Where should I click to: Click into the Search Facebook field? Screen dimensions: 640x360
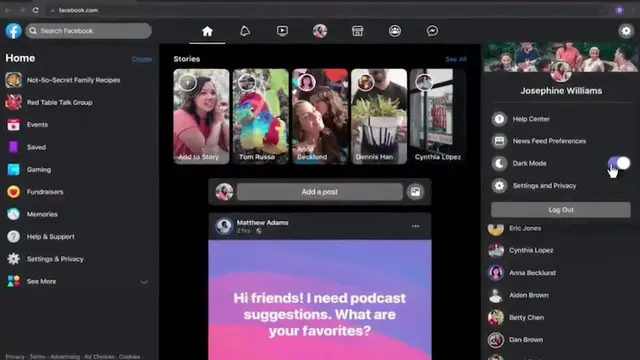tap(89, 31)
